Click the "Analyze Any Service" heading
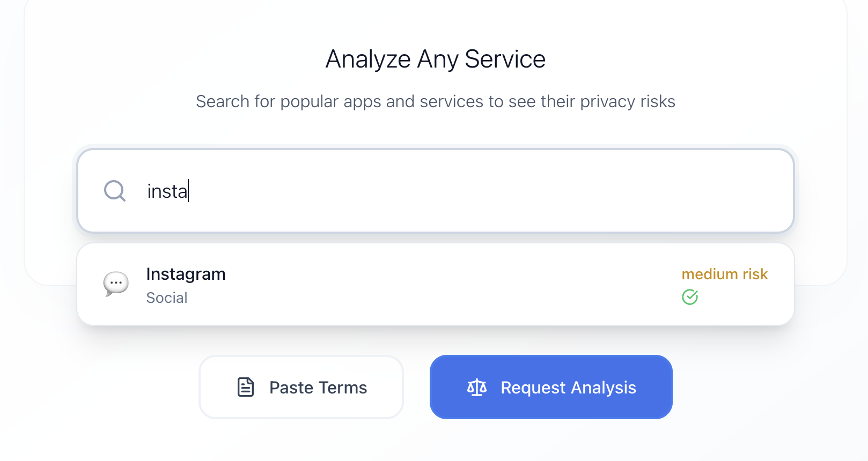 tap(435, 59)
